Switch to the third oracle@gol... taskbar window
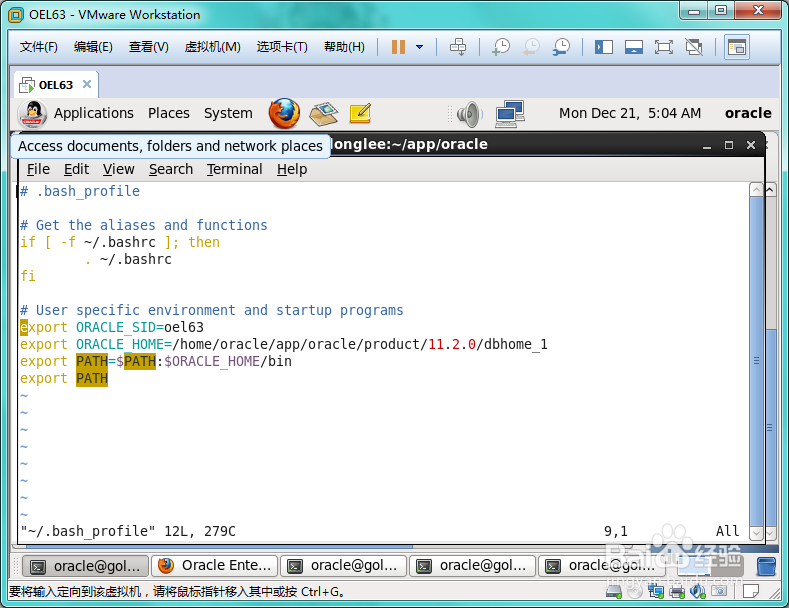 (473, 566)
